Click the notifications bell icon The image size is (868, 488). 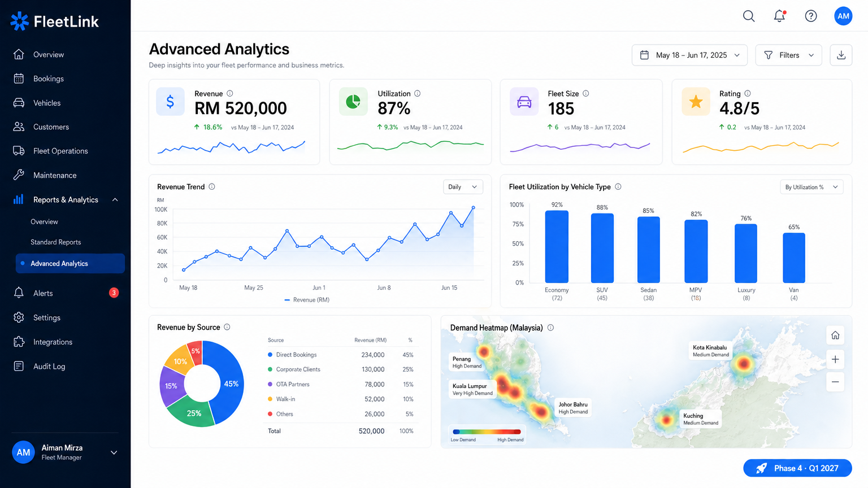point(779,16)
